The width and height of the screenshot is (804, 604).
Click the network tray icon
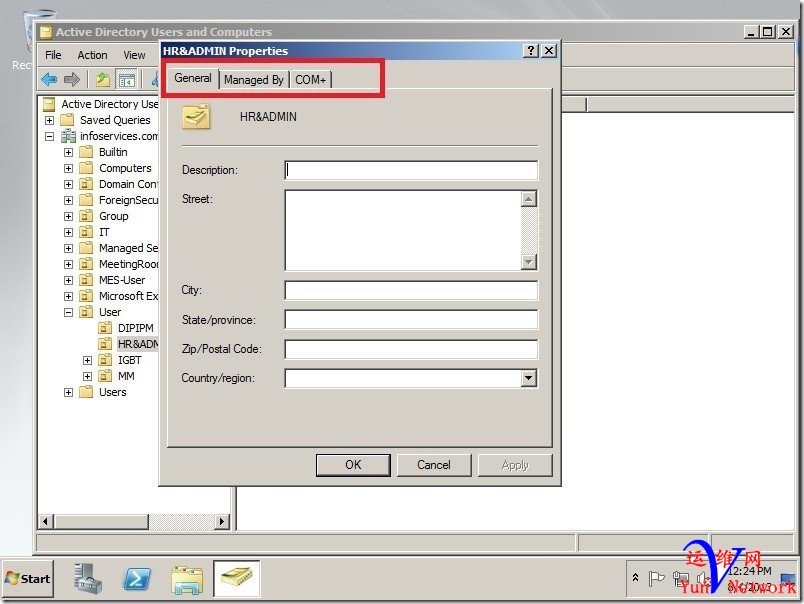coord(680,579)
